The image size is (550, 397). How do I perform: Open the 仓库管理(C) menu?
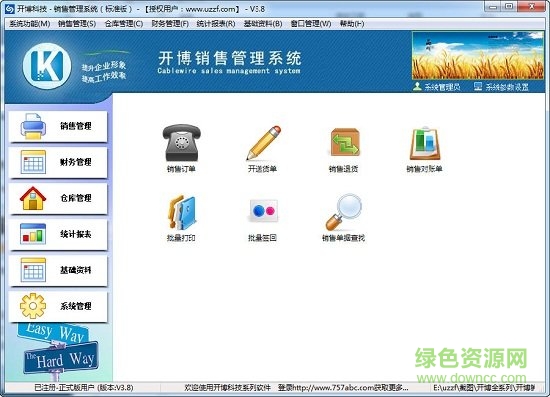(x=124, y=24)
